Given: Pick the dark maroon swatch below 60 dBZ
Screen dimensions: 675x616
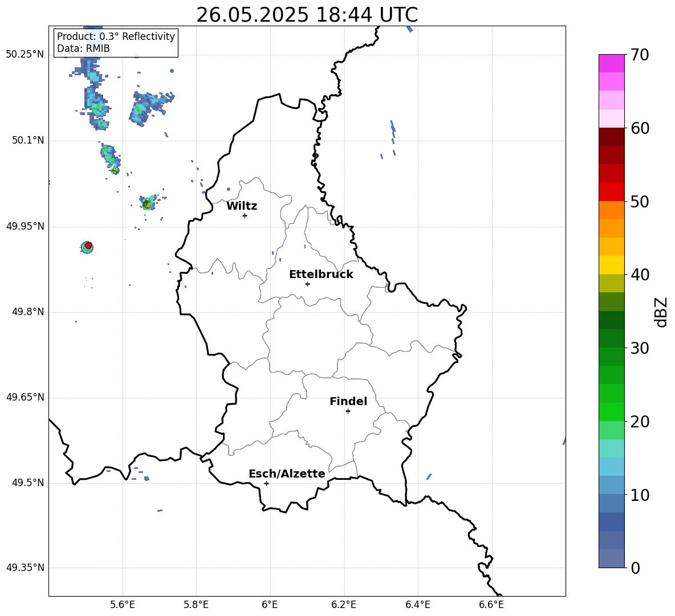Looking at the screenshot, I should click(x=612, y=137).
